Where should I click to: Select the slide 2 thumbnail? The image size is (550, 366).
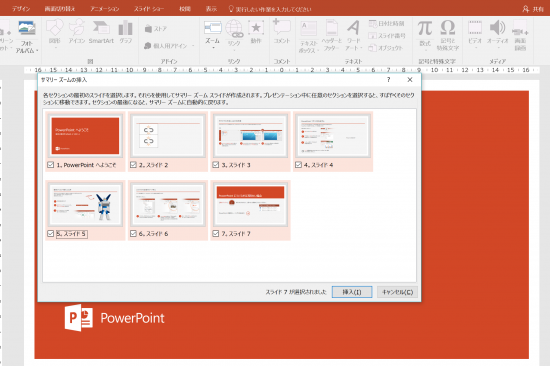coord(168,136)
